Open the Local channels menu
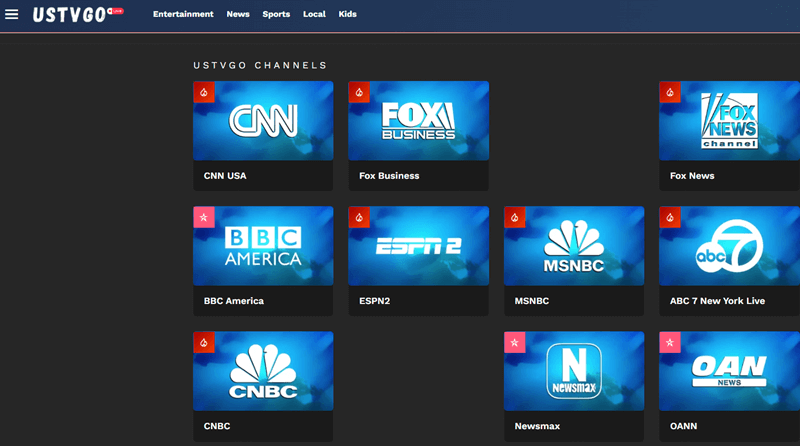The width and height of the screenshot is (800, 446). (314, 14)
